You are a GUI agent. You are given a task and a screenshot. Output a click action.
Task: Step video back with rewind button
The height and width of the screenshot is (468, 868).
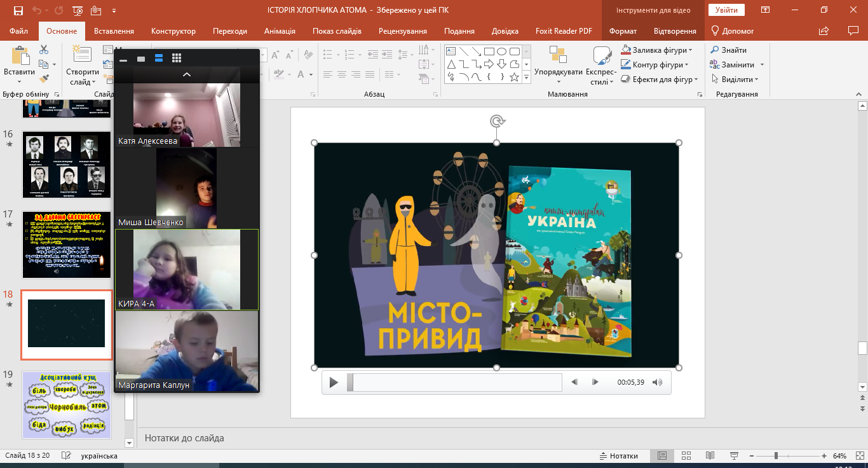pos(574,382)
